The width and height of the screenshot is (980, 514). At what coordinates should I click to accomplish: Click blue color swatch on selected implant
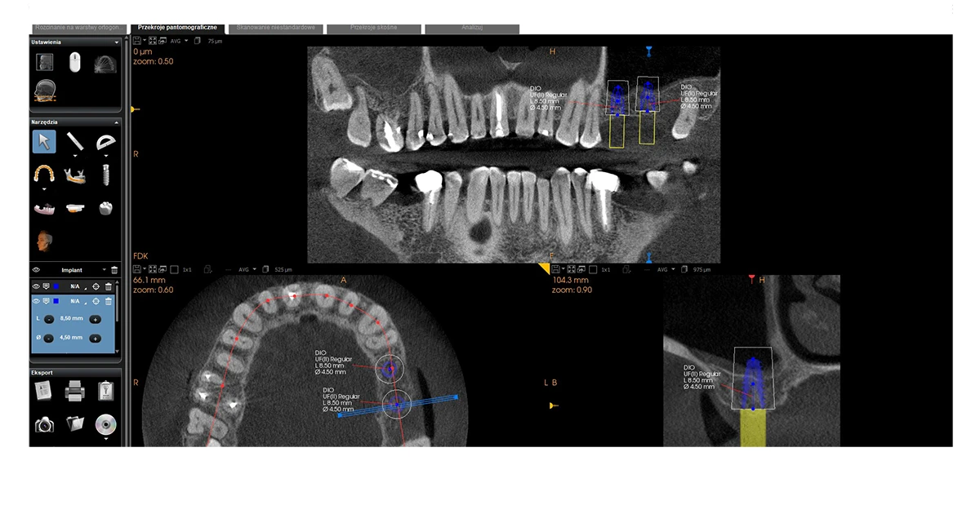pyautogui.click(x=56, y=301)
